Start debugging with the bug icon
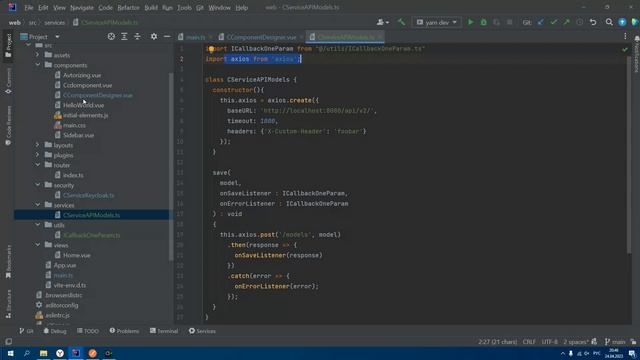This screenshot has width=640, height=360. point(484,22)
